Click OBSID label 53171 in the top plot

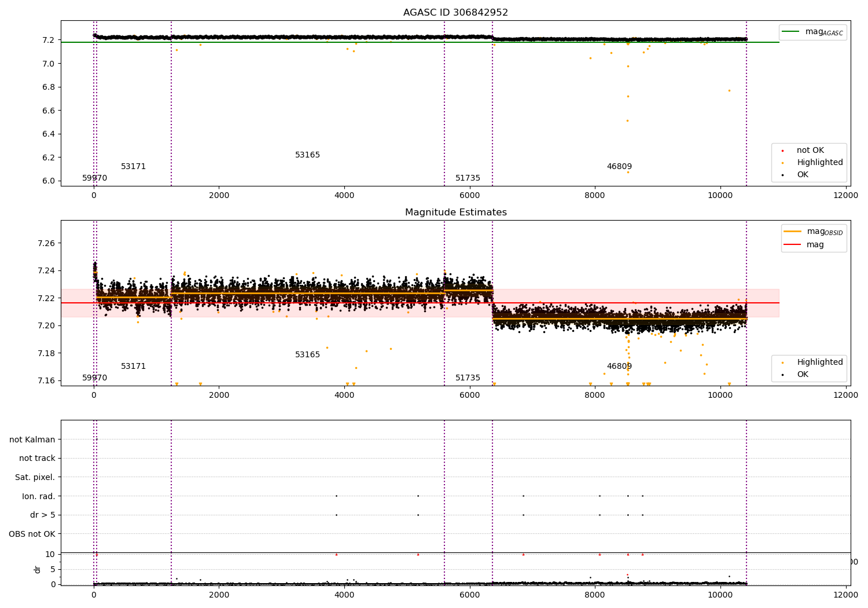point(133,167)
